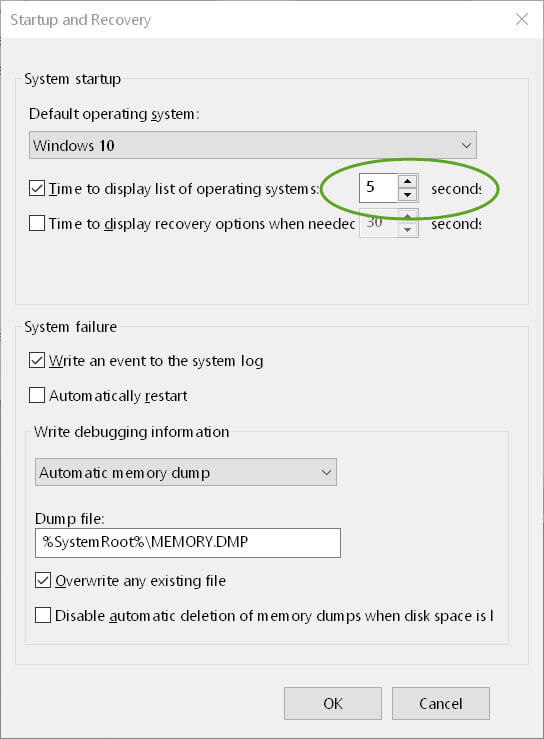544x739 pixels.
Task: Decrease operating system list time with down arrow
Action: [x=408, y=194]
